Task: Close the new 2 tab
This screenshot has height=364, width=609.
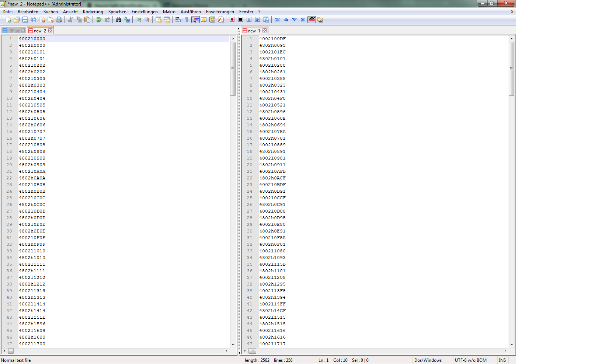Action: pos(51,31)
